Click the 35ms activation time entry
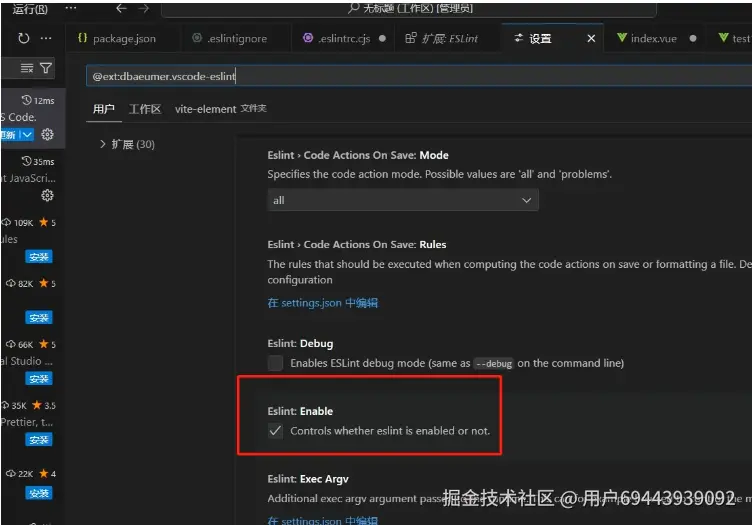 (x=38, y=161)
